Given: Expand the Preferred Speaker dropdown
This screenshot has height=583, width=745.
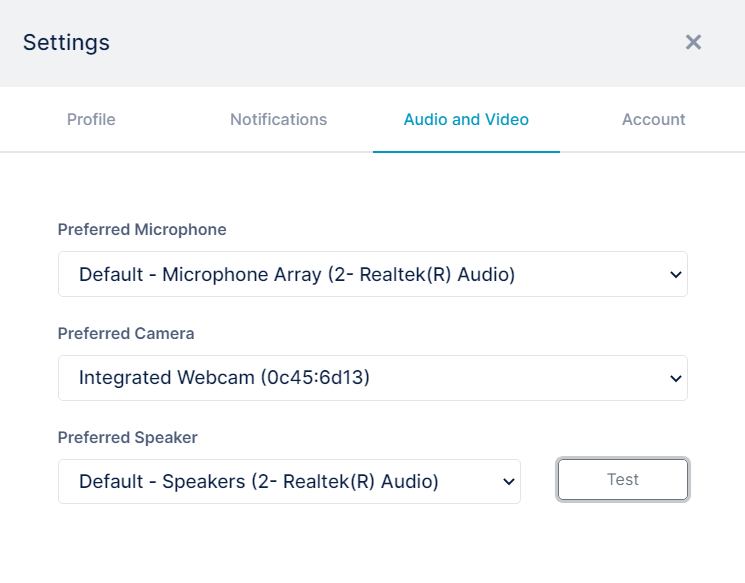Looking at the screenshot, I should coord(289,481).
